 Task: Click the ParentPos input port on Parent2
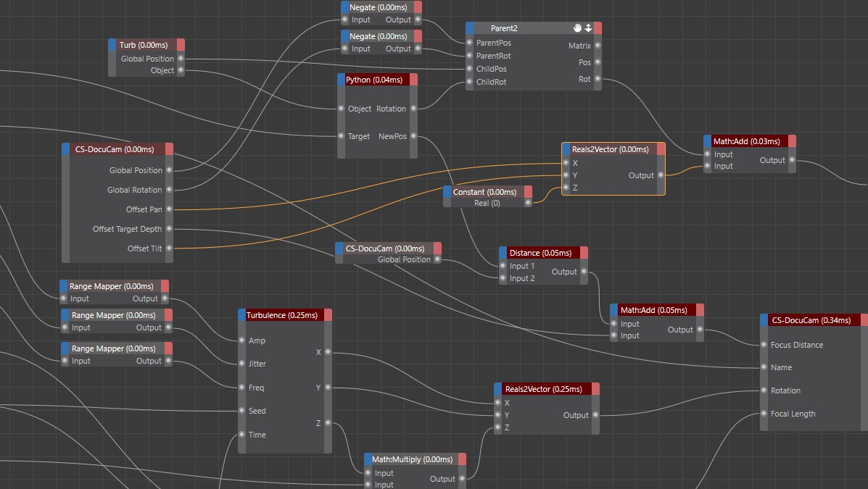click(x=469, y=43)
